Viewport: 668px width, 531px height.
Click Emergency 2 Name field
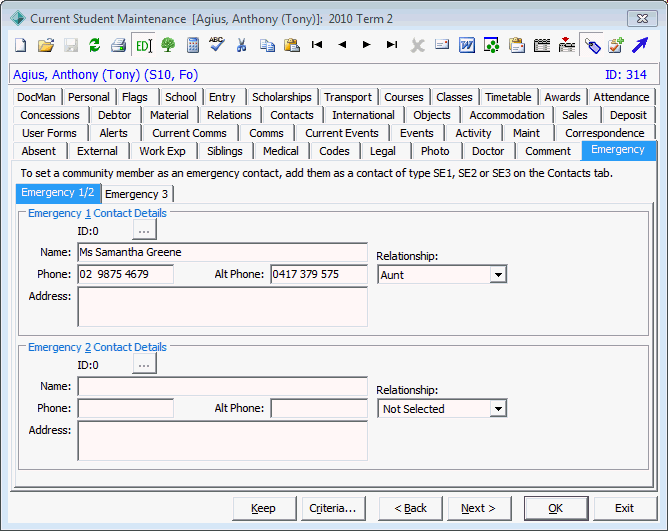(222, 386)
